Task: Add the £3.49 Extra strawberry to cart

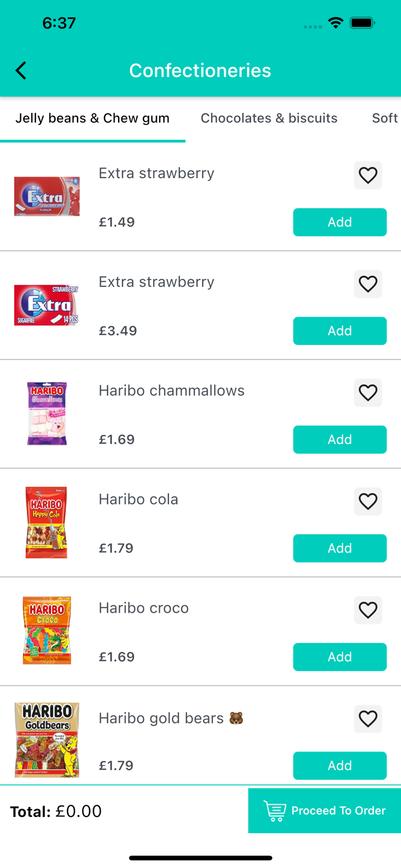Action: click(340, 331)
